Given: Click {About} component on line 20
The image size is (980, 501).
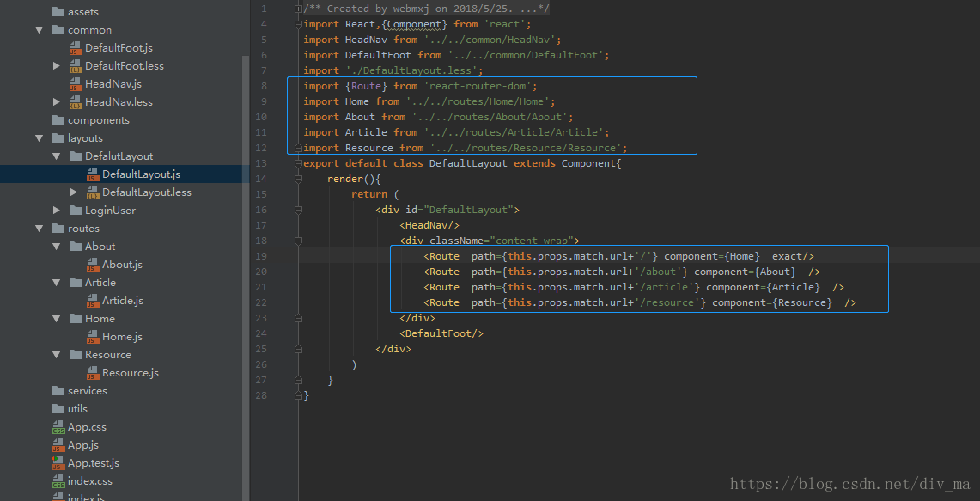Looking at the screenshot, I should point(775,272).
